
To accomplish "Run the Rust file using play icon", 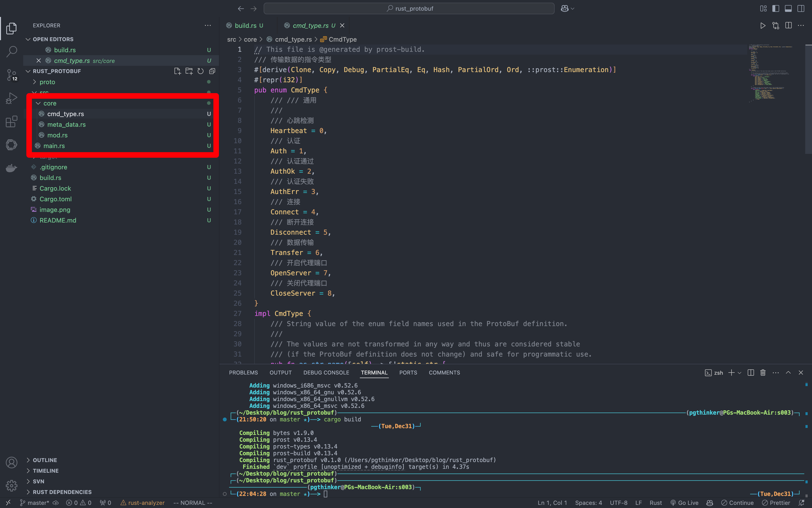I will point(763,26).
